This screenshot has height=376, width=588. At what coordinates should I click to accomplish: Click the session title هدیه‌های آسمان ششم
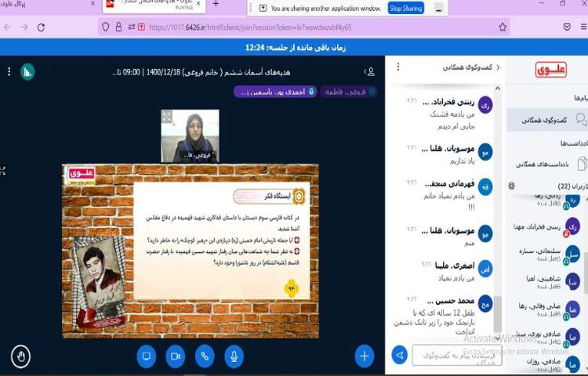201,72
